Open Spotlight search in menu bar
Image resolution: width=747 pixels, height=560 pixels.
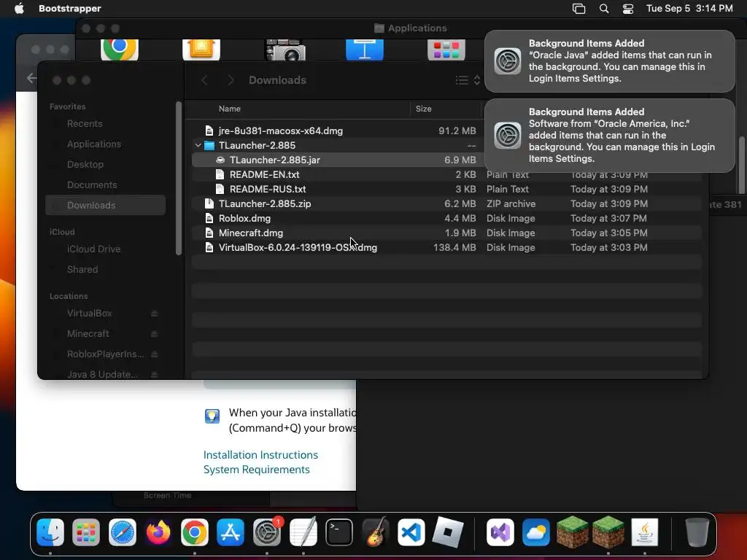(603, 9)
